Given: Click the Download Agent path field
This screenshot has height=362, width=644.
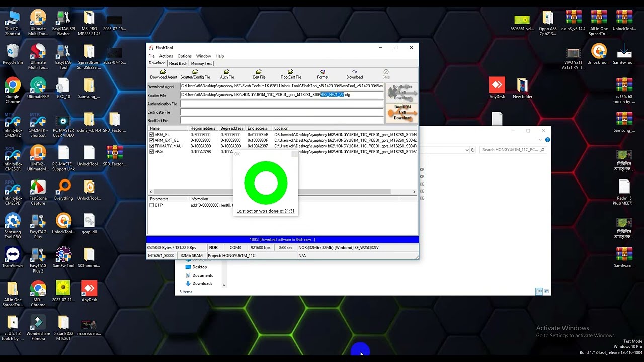Looking at the screenshot, I should [282, 86].
